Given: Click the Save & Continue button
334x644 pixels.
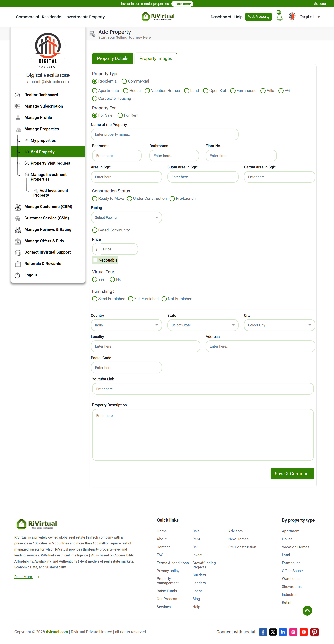Looking at the screenshot, I should pos(292,474).
